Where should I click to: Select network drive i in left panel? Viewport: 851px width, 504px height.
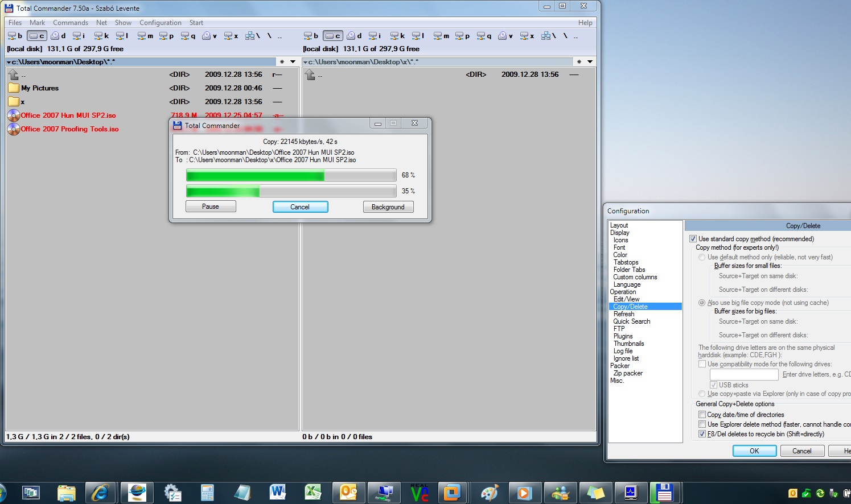pyautogui.click(x=79, y=35)
